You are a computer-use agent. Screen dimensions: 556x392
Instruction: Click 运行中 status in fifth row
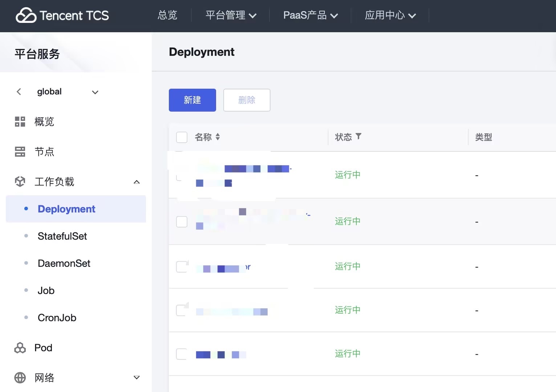[348, 354]
